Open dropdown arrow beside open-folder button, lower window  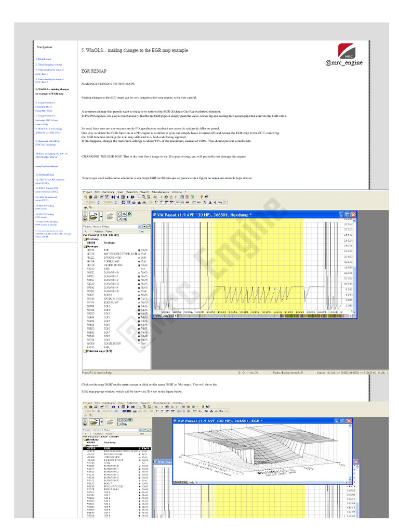tap(101, 422)
